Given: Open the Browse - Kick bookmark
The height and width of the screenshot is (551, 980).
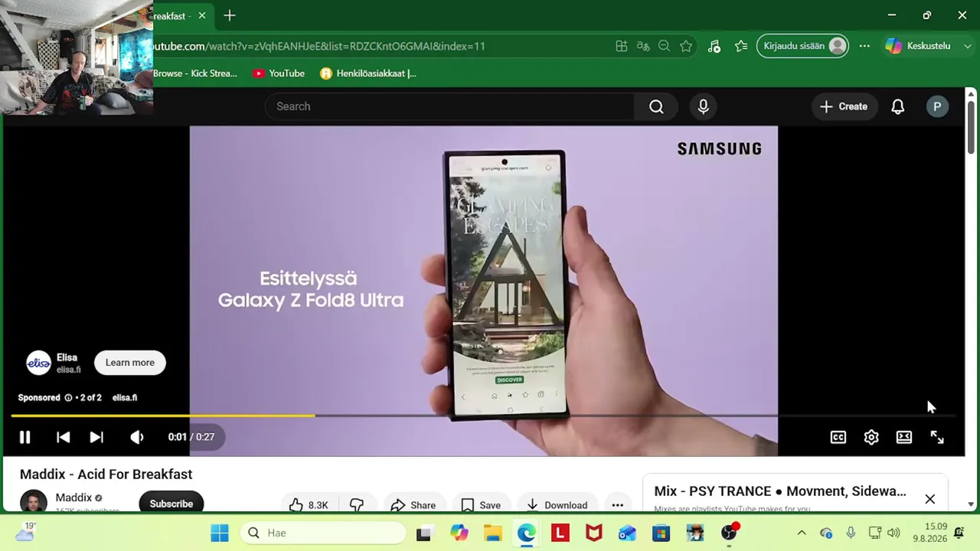Looking at the screenshot, I should pyautogui.click(x=195, y=73).
